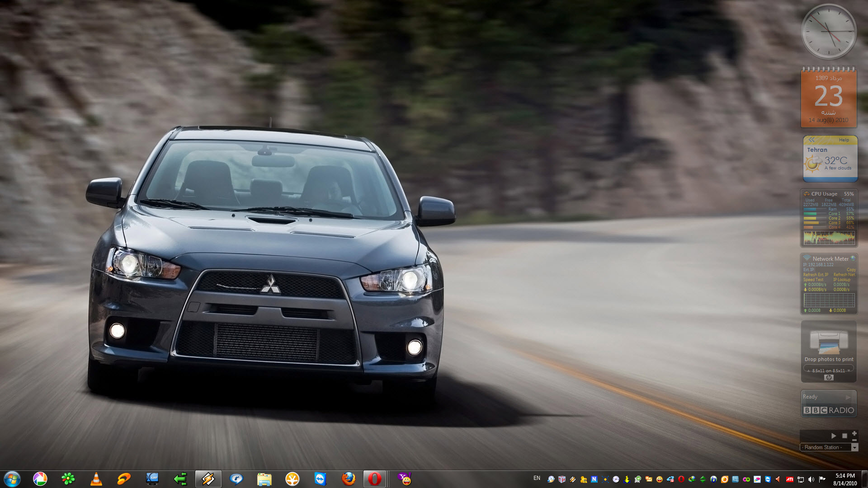The height and width of the screenshot is (488, 868).
Task: Click the green arrows taskbar icon
Action: tap(180, 479)
